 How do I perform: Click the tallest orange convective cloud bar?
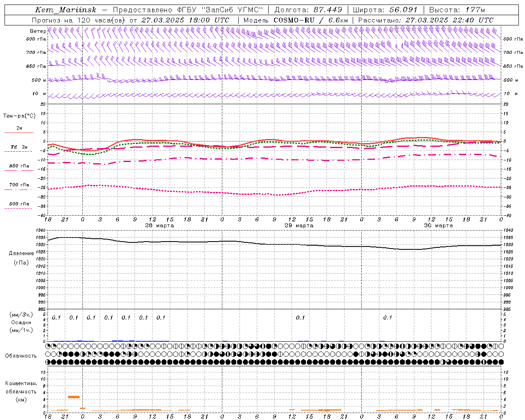(74, 397)
